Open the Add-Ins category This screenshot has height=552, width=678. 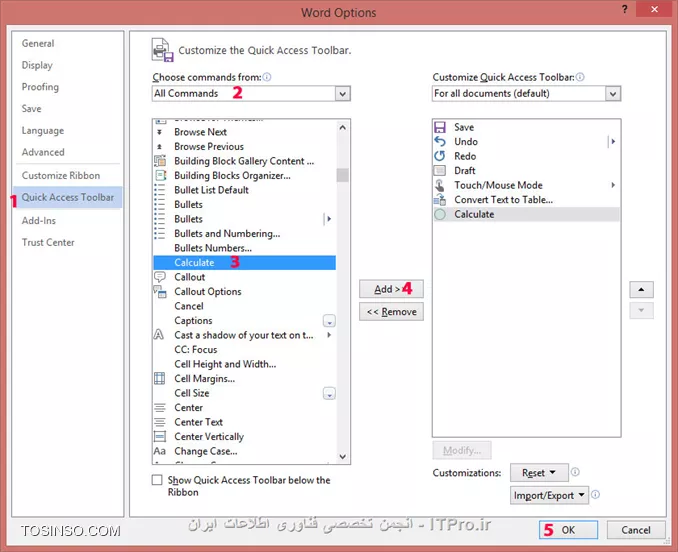click(x=39, y=220)
